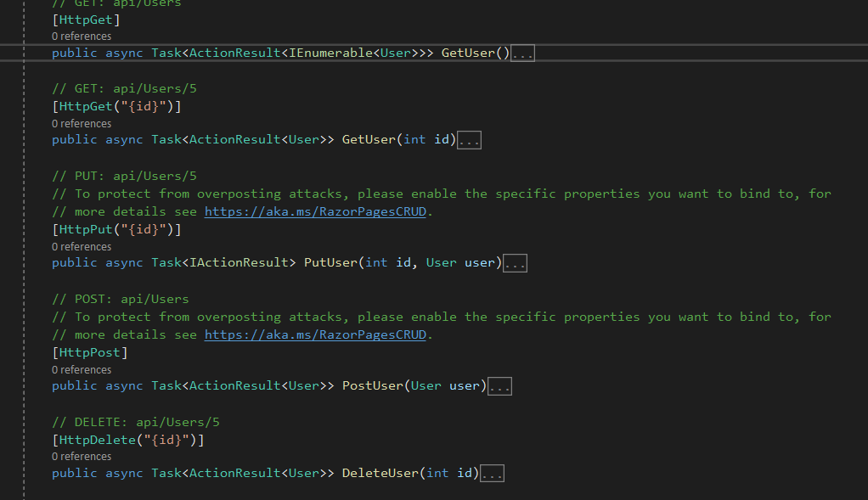Expand collapsed GetUser() method body
Image resolution: width=868 pixels, height=500 pixels.
click(522, 53)
